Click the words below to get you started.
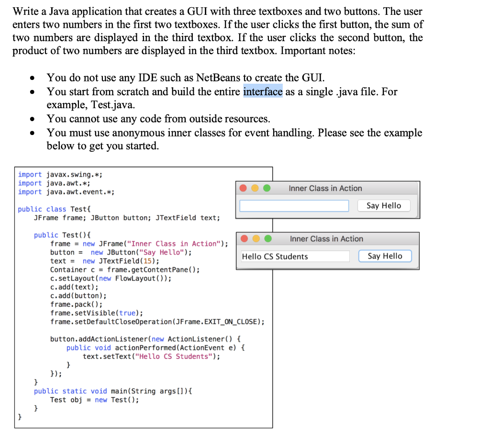Screen dimensions: 490x448 click(x=103, y=146)
